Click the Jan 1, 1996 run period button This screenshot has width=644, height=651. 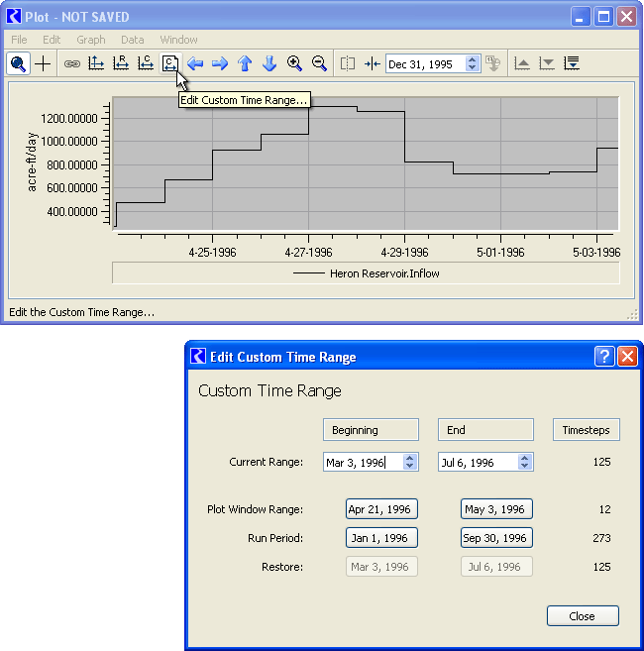381,538
